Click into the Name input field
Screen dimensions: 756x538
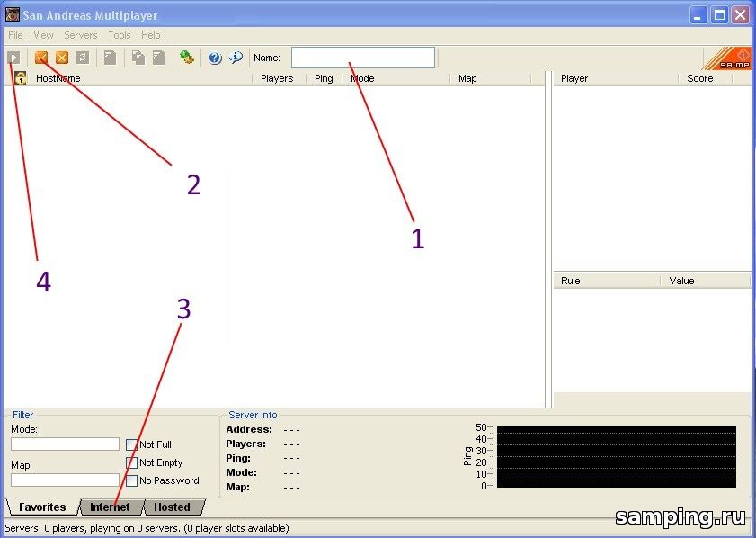pos(363,58)
